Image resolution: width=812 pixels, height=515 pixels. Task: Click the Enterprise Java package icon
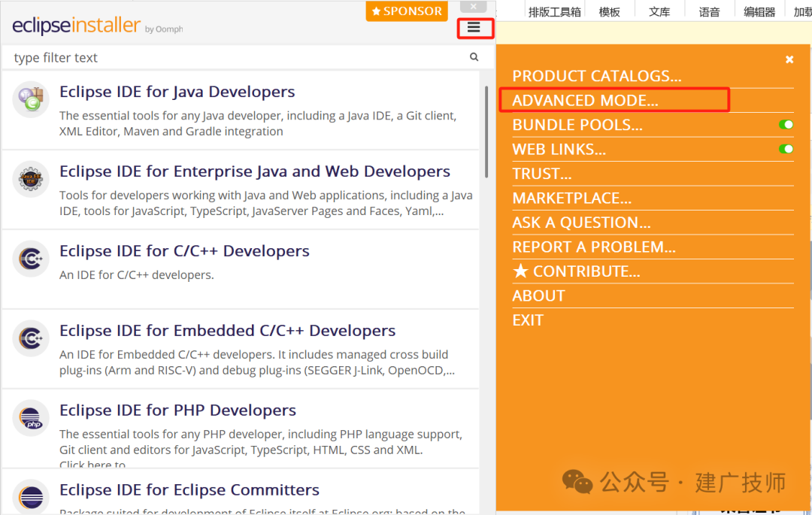click(x=31, y=179)
